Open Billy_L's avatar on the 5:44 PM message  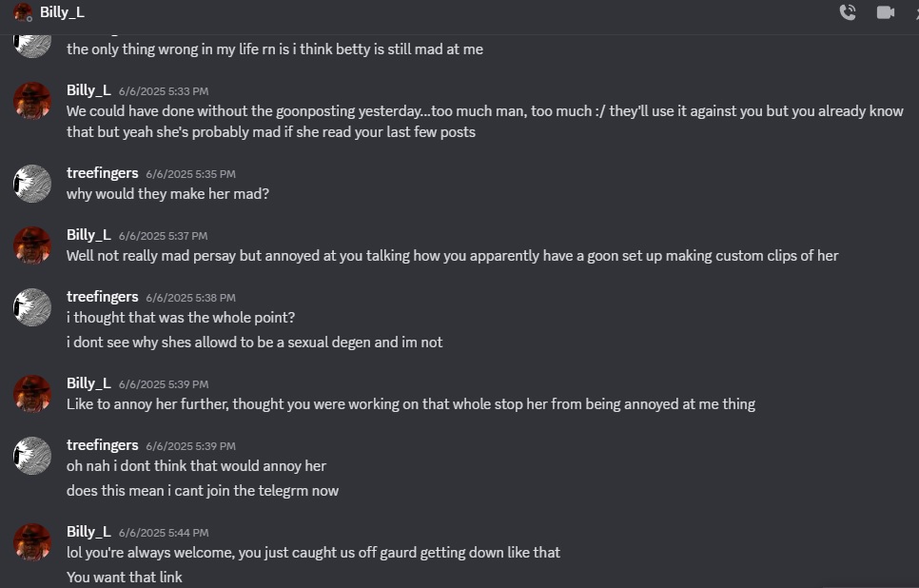(x=32, y=542)
